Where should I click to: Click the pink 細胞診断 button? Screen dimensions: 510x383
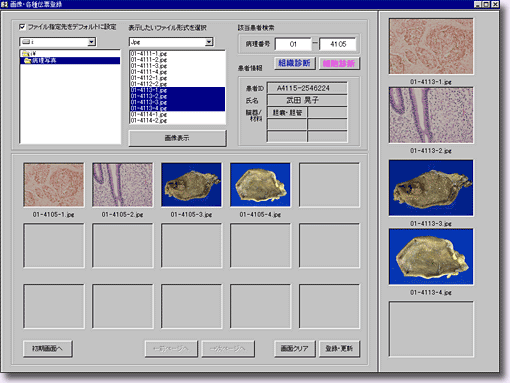coord(339,63)
